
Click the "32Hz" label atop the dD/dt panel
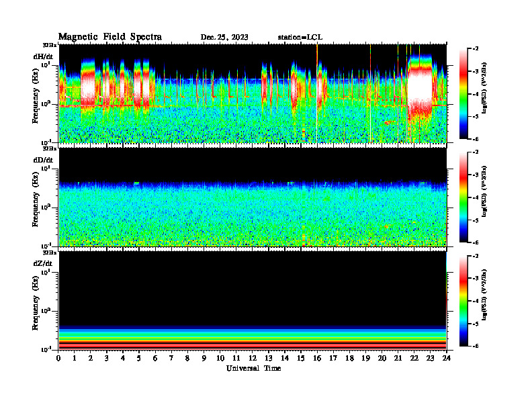click(x=50, y=148)
